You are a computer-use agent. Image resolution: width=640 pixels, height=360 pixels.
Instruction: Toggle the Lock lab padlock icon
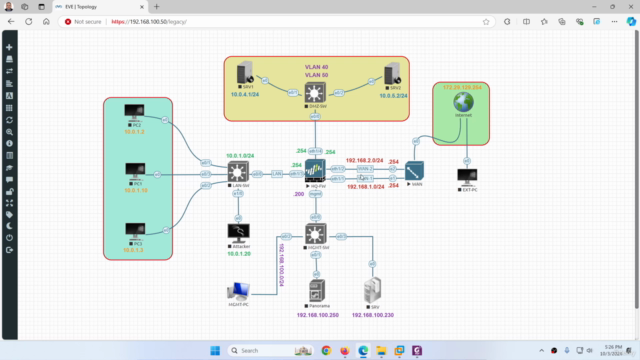point(9,191)
